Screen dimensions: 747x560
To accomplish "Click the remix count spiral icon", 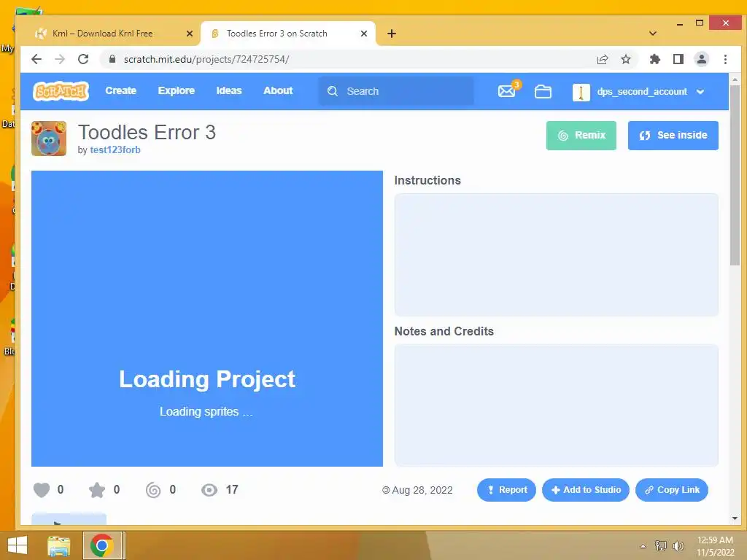I will [x=153, y=490].
